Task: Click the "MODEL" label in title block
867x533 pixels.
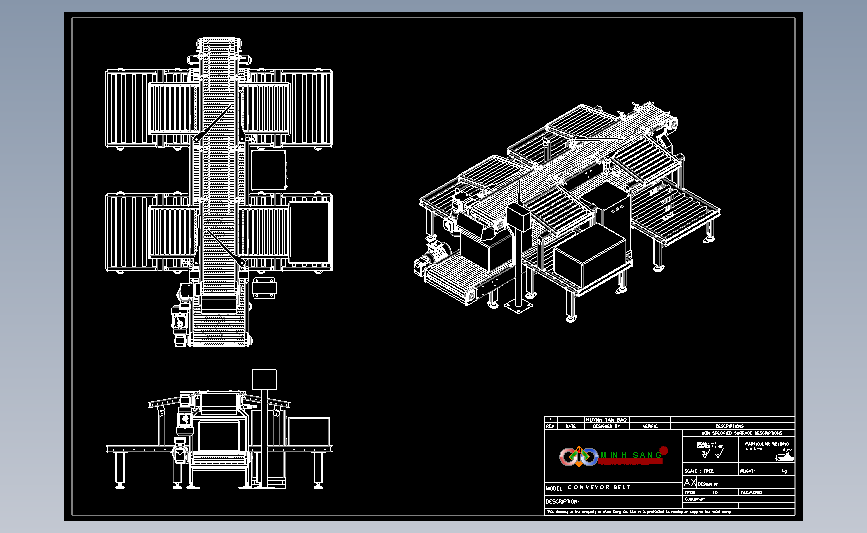Action: pos(554,488)
